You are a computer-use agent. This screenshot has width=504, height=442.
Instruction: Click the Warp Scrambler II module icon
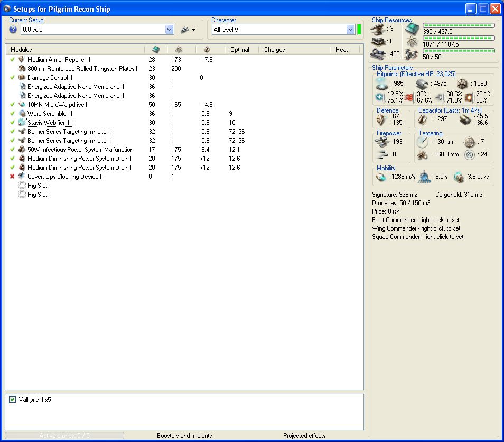click(x=22, y=114)
